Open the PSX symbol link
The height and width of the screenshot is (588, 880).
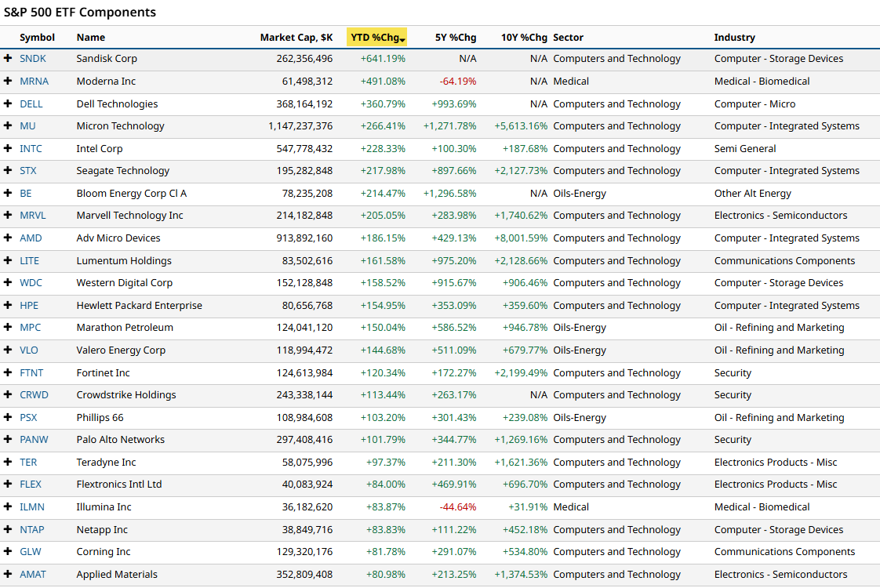tap(28, 417)
